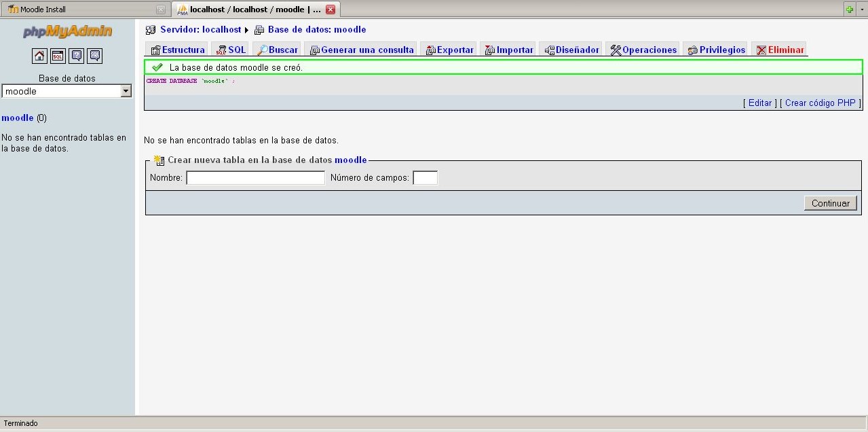Expand the Base de datos dropdown
This screenshot has width=868, height=432.
click(x=126, y=91)
